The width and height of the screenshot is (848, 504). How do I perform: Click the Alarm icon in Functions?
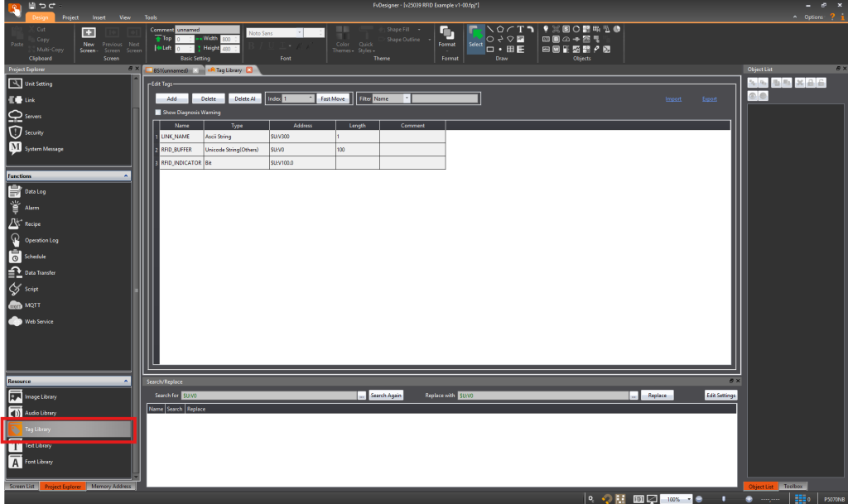click(x=15, y=208)
